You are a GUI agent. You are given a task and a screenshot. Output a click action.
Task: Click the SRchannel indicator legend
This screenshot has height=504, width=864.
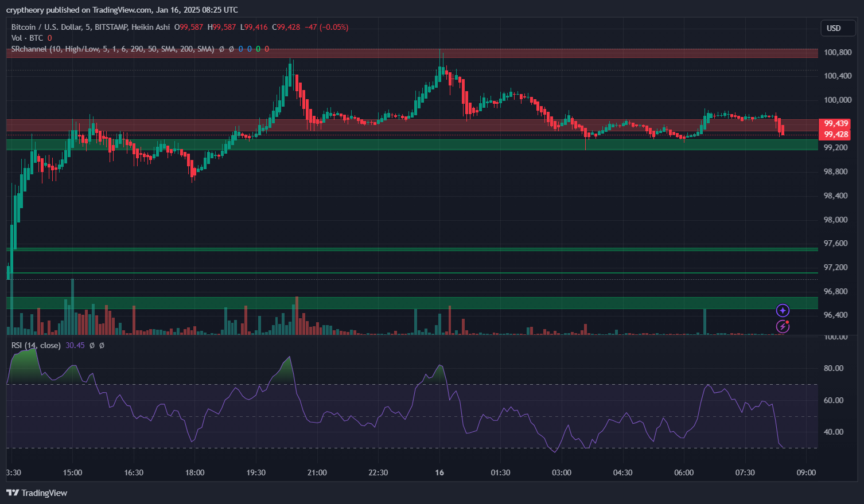(x=112, y=49)
